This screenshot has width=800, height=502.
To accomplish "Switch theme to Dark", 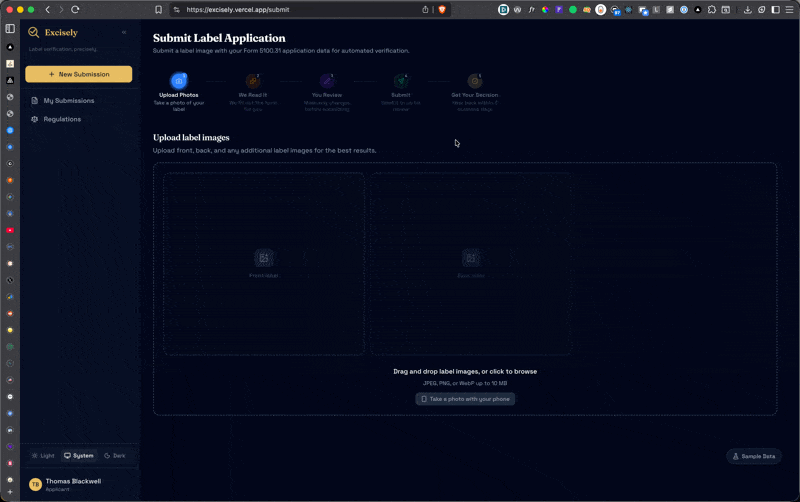I will point(115,456).
